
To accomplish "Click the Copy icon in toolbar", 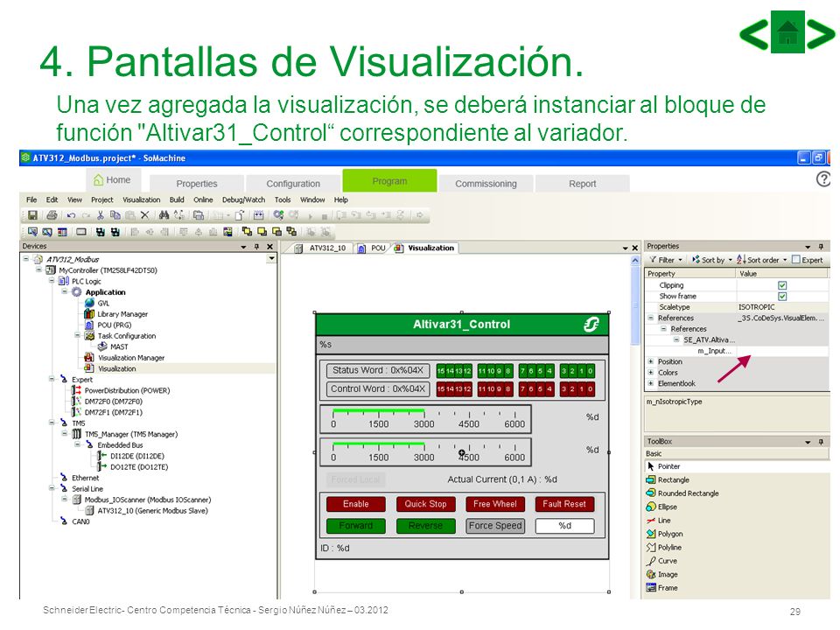I will click(x=115, y=215).
